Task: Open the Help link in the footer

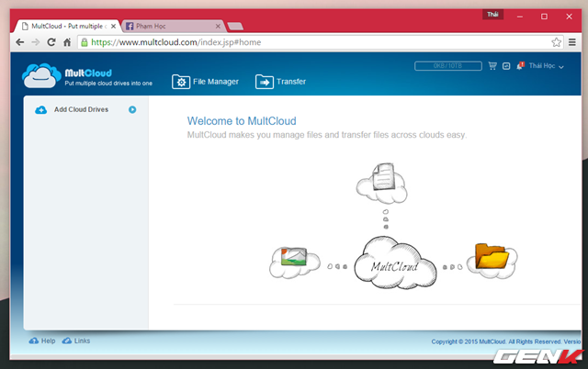Action: 42,341
